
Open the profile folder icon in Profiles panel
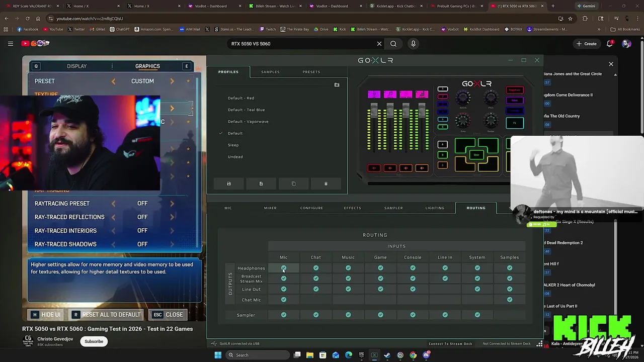click(337, 85)
